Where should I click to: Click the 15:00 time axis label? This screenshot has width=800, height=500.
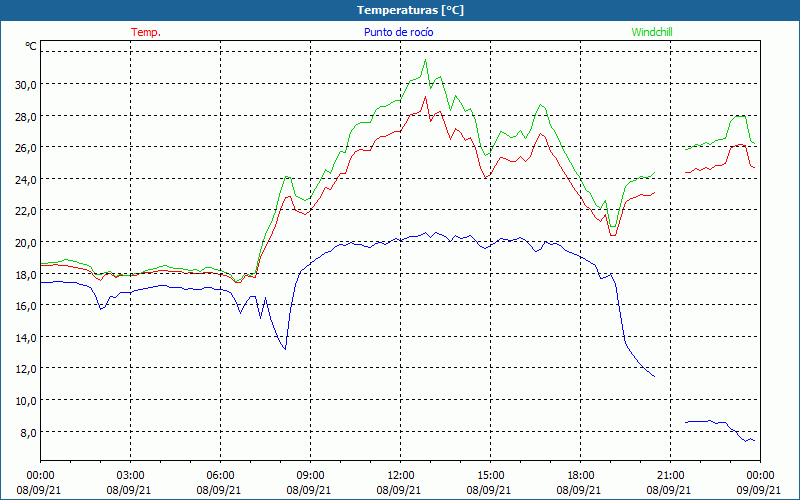(490, 476)
